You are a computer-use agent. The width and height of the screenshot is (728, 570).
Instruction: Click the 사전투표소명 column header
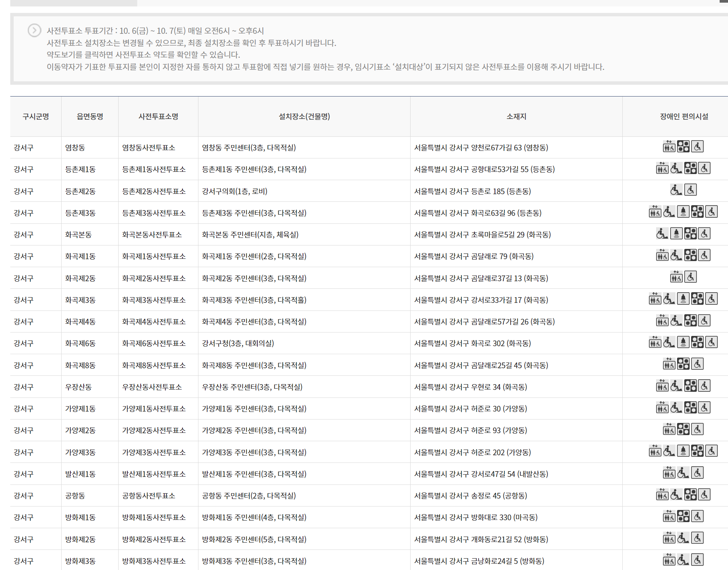158,117
